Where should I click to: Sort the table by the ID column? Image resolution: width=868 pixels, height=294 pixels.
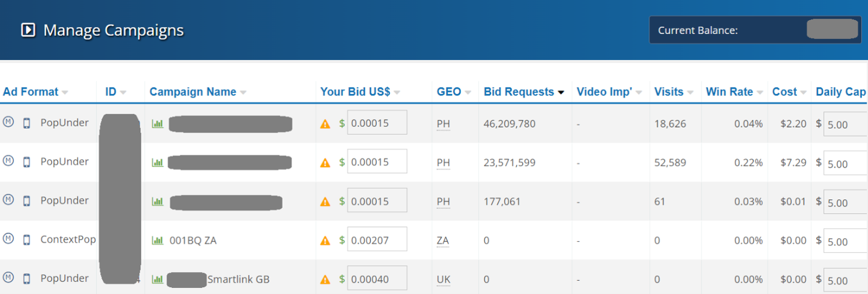point(115,92)
